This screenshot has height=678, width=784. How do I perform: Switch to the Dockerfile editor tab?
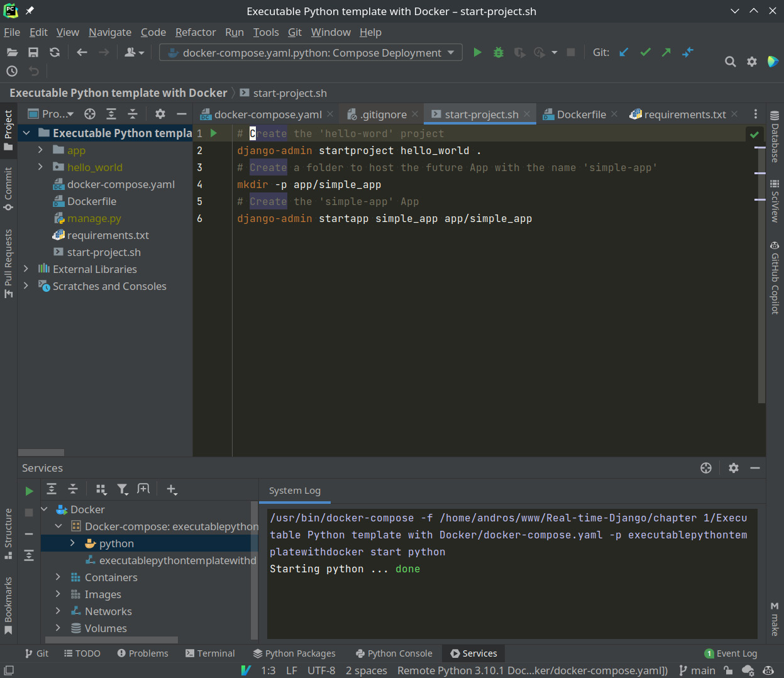581,114
